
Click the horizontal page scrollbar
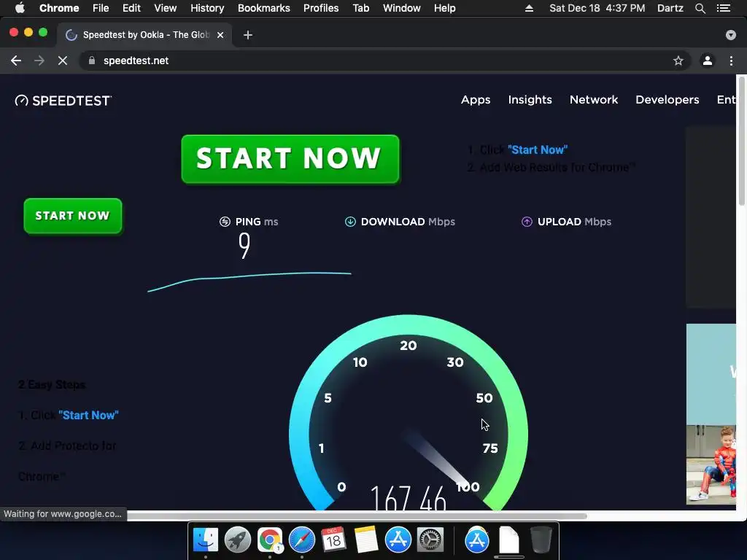click(x=356, y=516)
